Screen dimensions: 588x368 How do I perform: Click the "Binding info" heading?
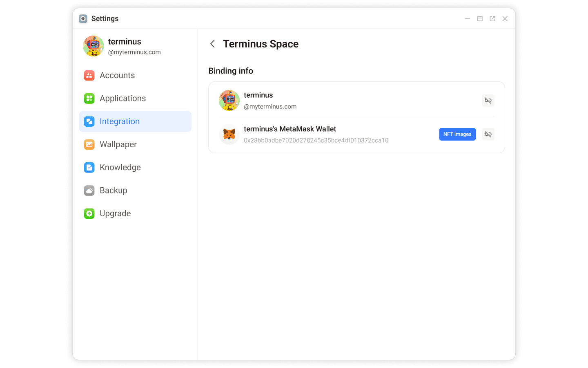231,71
